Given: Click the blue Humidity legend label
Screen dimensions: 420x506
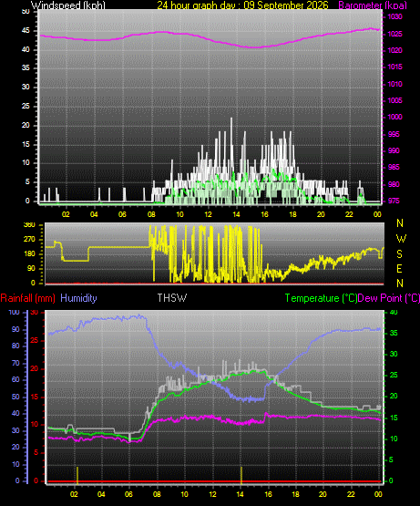Looking at the screenshot, I should pyautogui.click(x=78, y=298).
